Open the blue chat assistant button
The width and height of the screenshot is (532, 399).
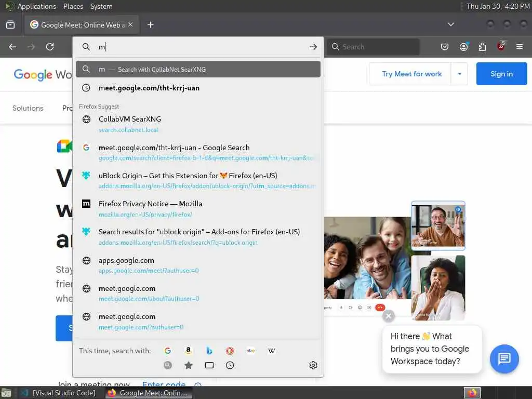504,358
